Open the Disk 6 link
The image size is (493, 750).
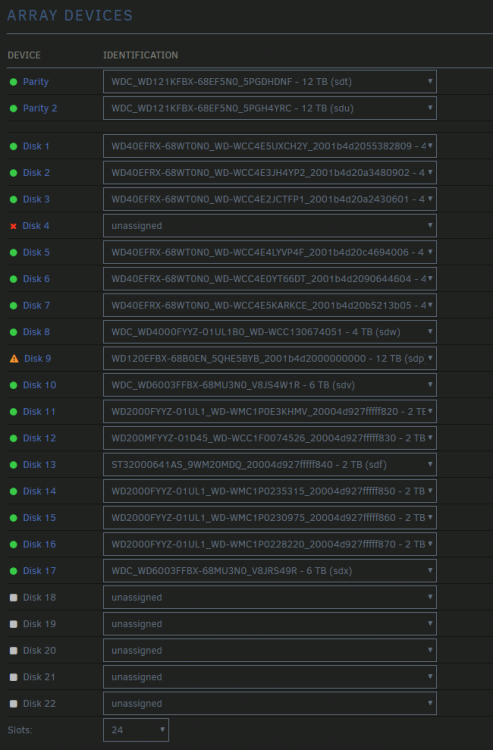tap(36, 279)
